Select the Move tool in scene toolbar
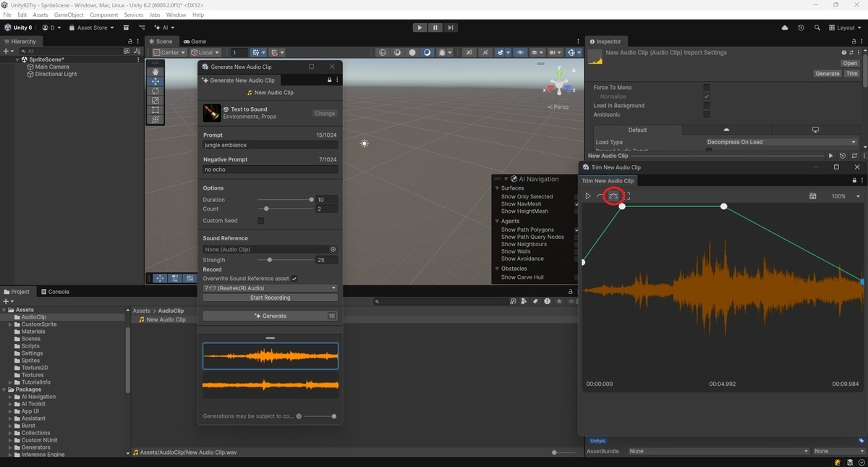This screenshot has width=868, height=467. pos(156,82)
